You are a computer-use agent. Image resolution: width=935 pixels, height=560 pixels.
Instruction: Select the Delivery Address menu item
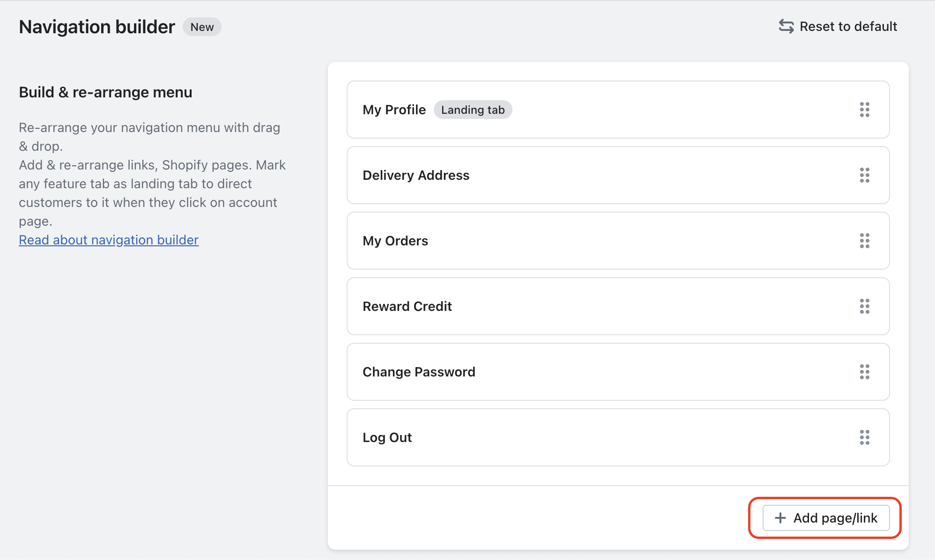[x=416, y=175]
